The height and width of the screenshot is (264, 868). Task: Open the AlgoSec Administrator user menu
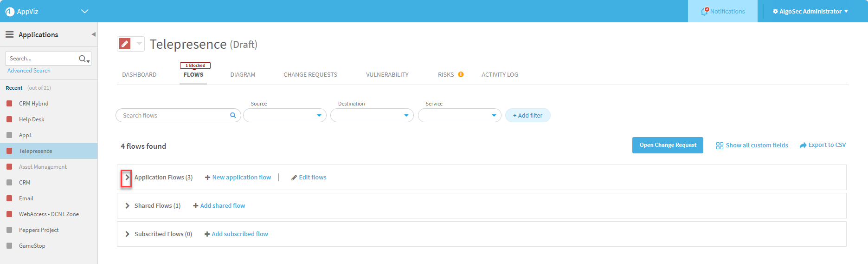810,12
